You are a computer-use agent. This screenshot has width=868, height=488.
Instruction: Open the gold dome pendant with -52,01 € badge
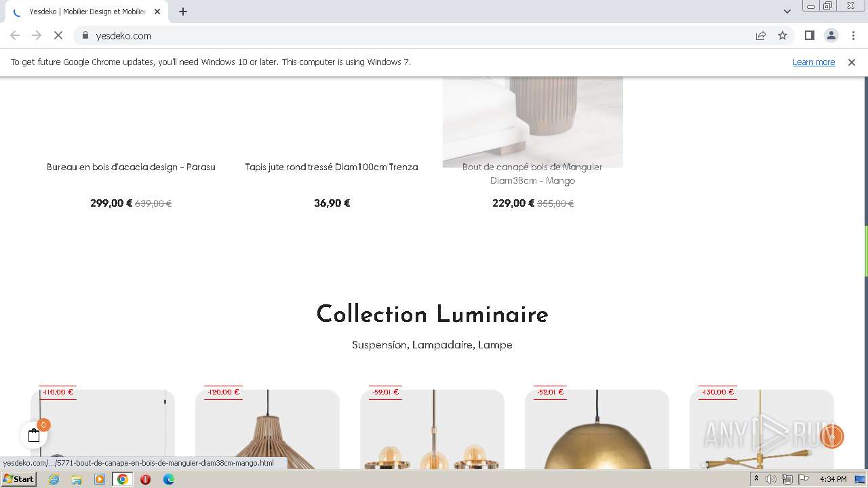pos(597,430)
